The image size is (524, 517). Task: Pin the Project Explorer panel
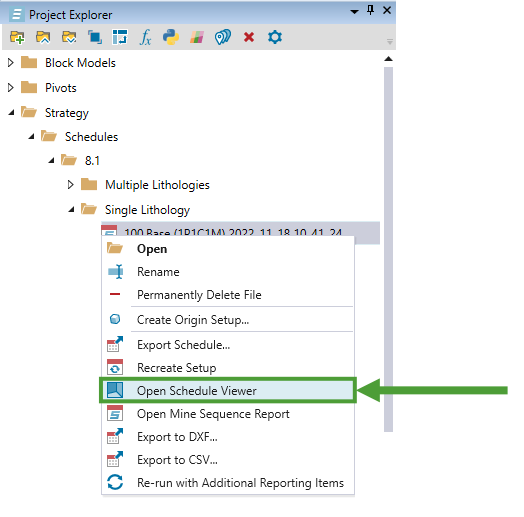click(x=370, y=10)
